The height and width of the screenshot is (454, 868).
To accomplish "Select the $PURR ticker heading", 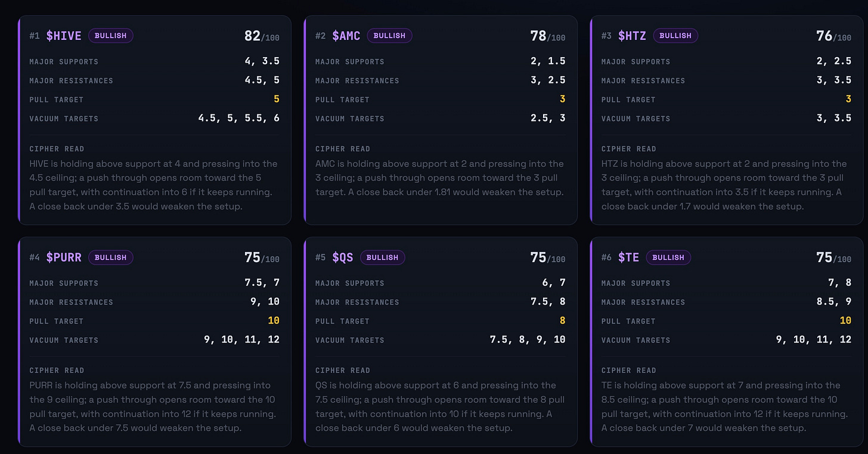I will [64, 257].
